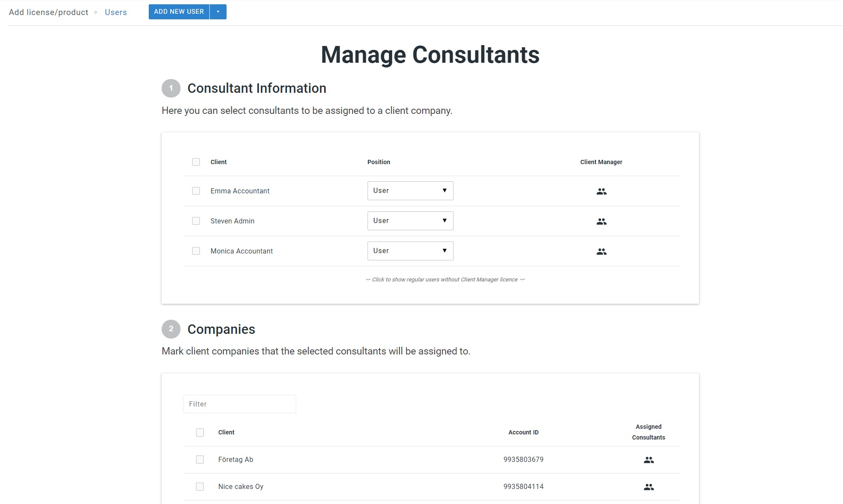The width and height of the screenshot is (843, 504).
Task: Toggle select-all checkbox in consultants table header
Action: point(196,162)
